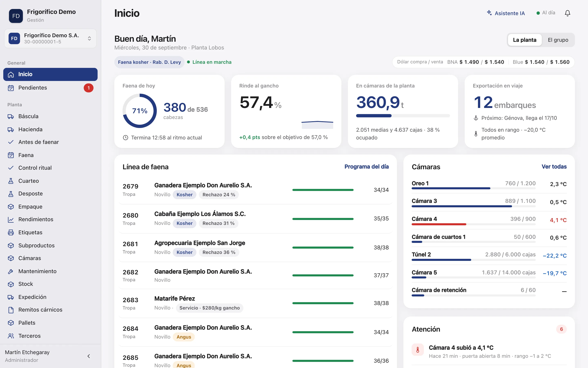The image size is (588, 368).
Task: Click the Faena de hoy 71% progress ring
Action: coord(139,111)
